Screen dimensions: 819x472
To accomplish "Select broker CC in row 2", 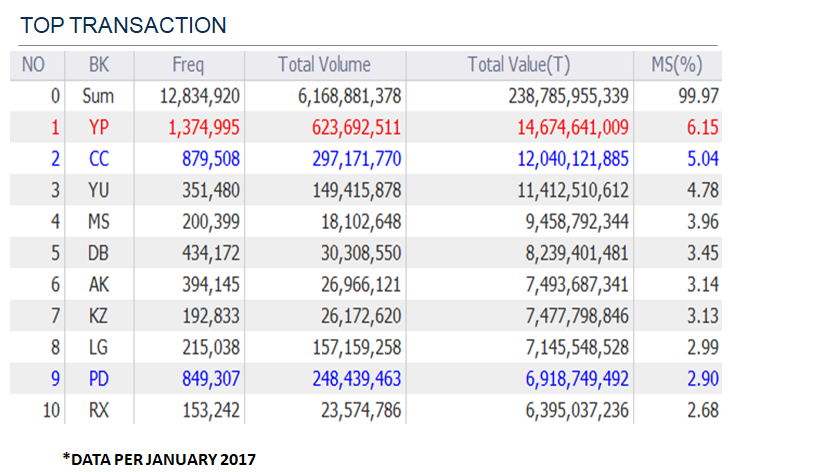I will coord(99,158).
